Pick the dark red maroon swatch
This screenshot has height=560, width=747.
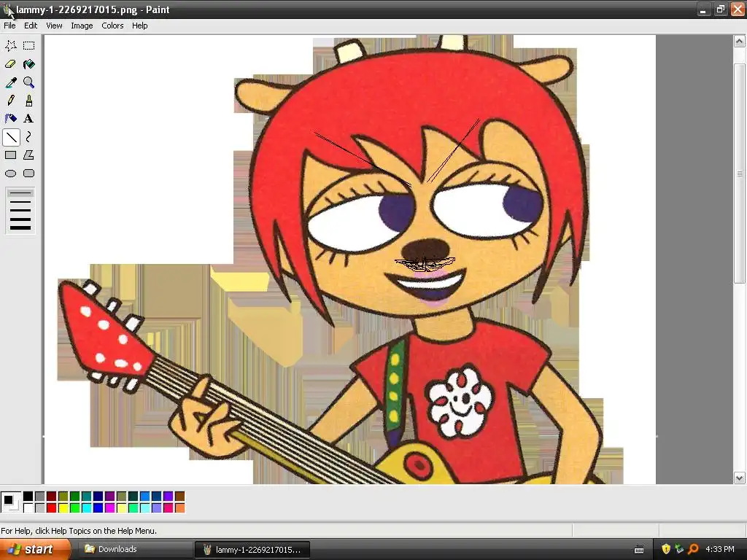pyautogui.click(x=52, y=496)
